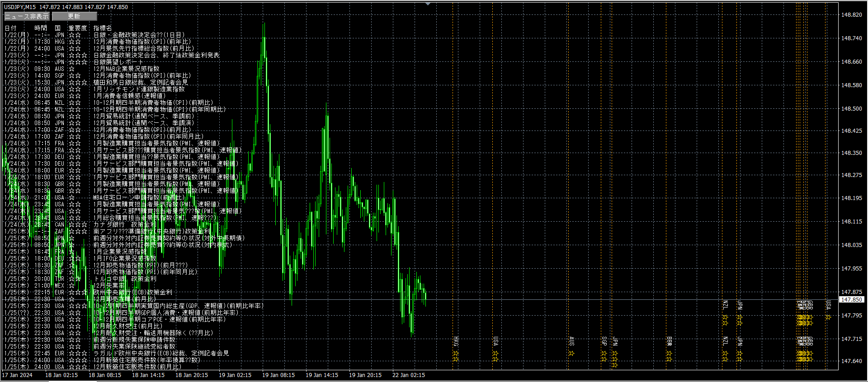Click the 指標名 column header
Screen dimensions: 868x382
103,28
